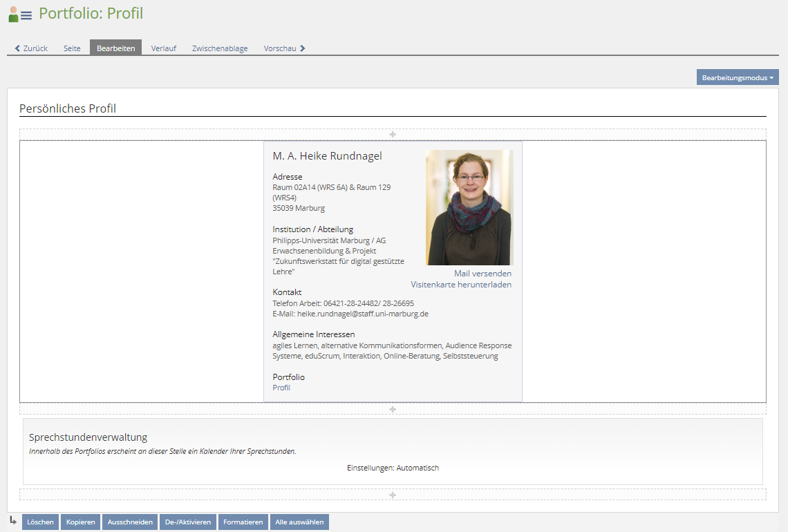Click the plus icon below the profile block
This screenshot has height=532, width=788.
click(x=393, y=409)
